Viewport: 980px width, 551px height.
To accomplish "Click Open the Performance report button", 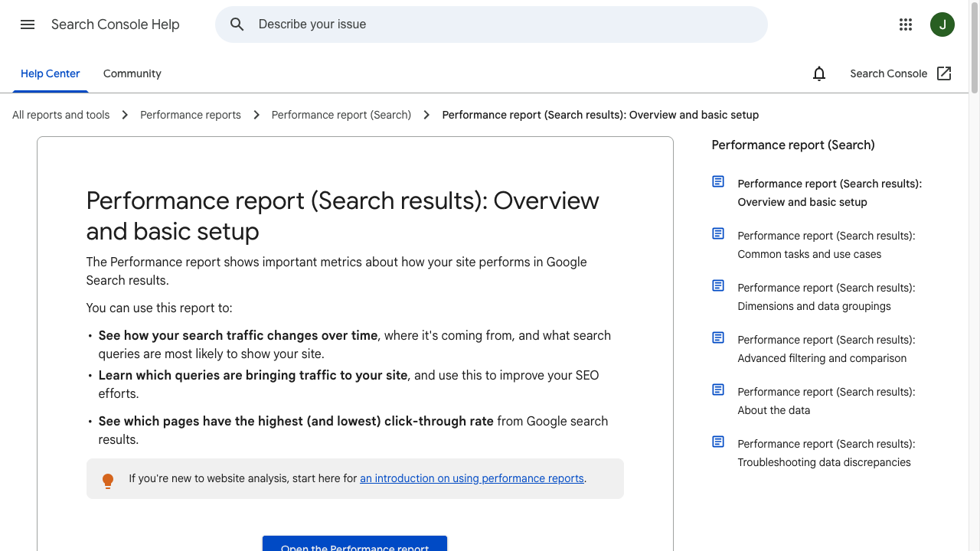I will click(x=354, y=544).
